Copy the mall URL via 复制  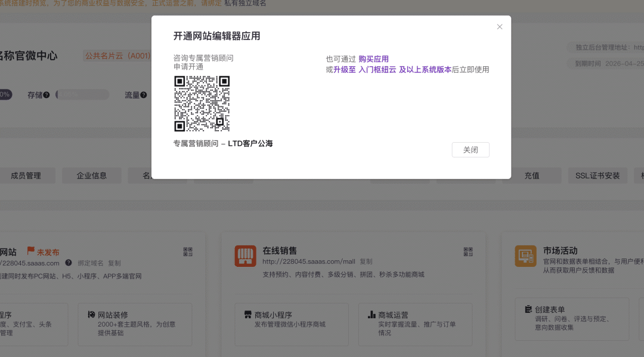click(366, 261)
